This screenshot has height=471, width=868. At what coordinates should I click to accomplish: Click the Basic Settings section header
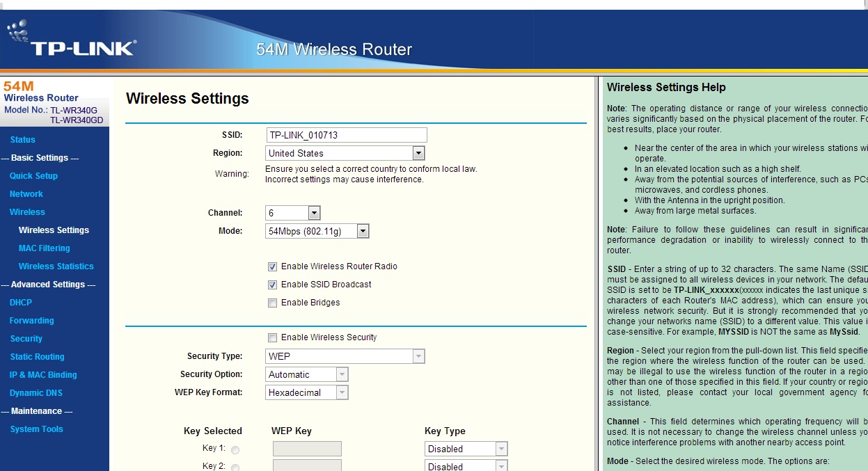[x=40, y=158]
